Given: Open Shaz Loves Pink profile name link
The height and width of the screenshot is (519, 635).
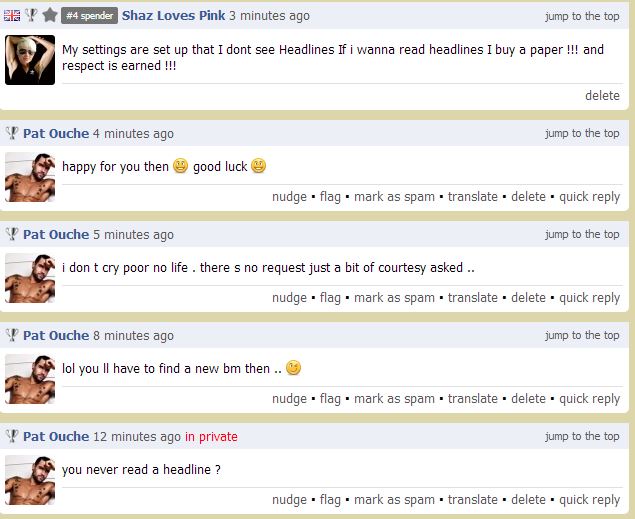Looking at the screenshot, I should point(173,16).
